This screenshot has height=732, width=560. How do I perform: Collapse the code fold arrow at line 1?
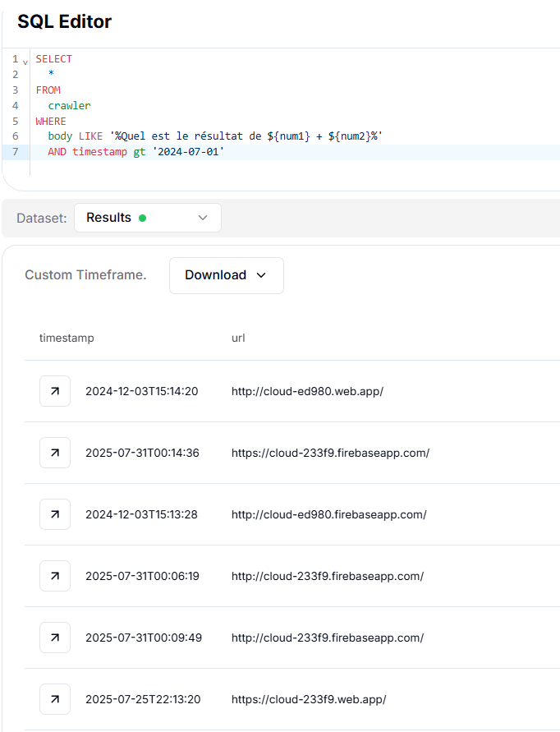coord(25,62)
